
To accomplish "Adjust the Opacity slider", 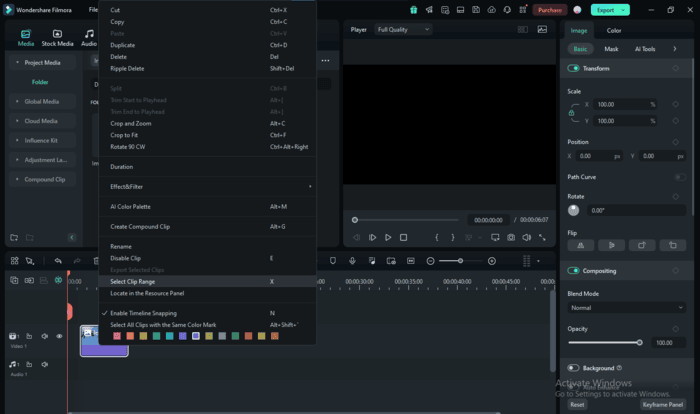I will pos(605,343).
